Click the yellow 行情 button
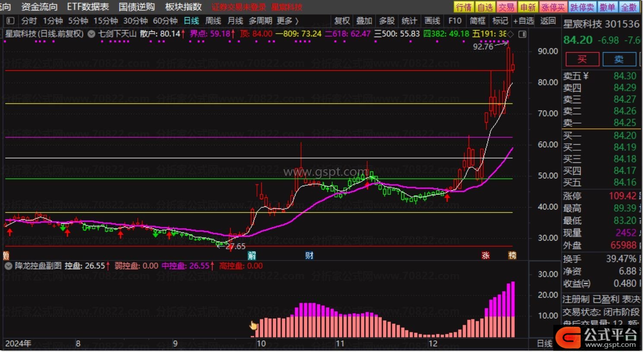The height and width of the screenshot is (352, 644). click(x=464, y=7)
